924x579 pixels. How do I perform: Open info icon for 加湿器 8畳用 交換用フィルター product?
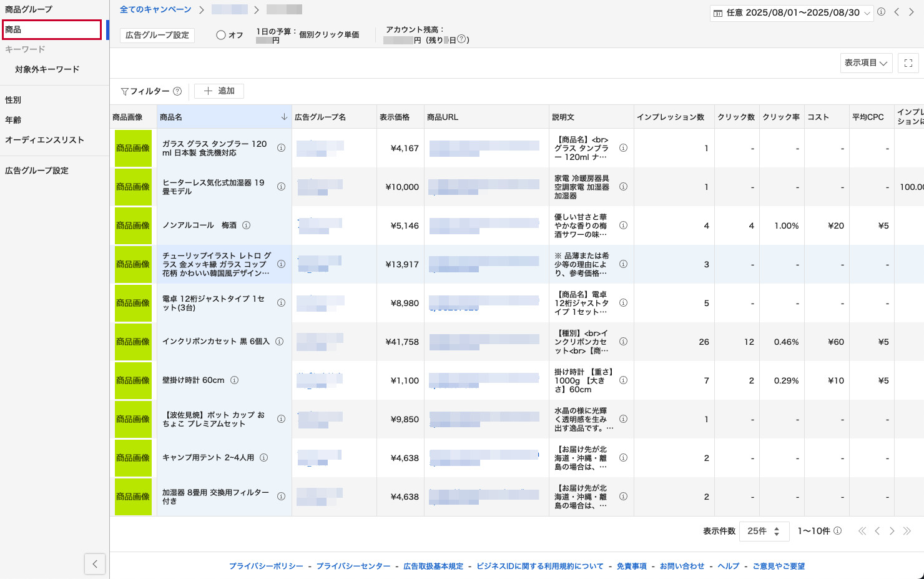(281, 497)
